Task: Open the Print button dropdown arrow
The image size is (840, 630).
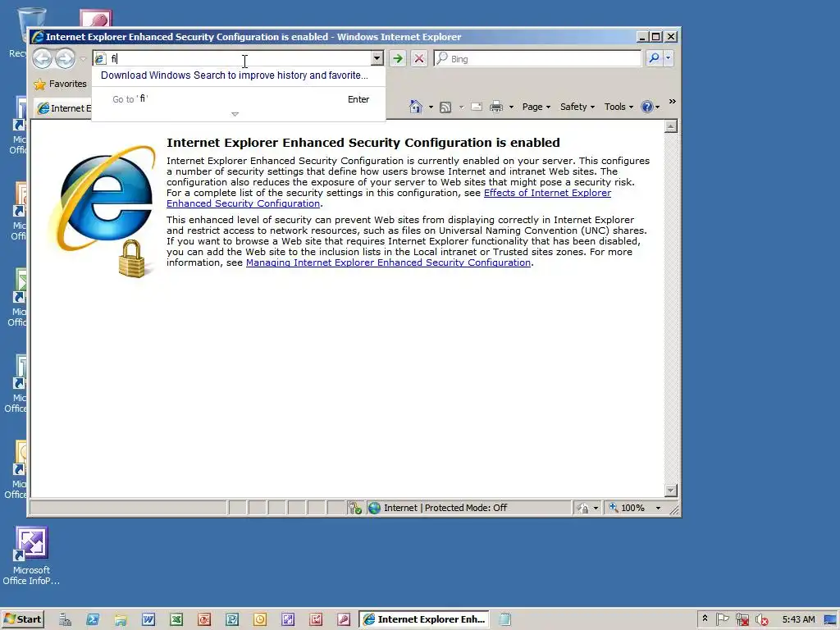Action: click(x=511, y=107)
